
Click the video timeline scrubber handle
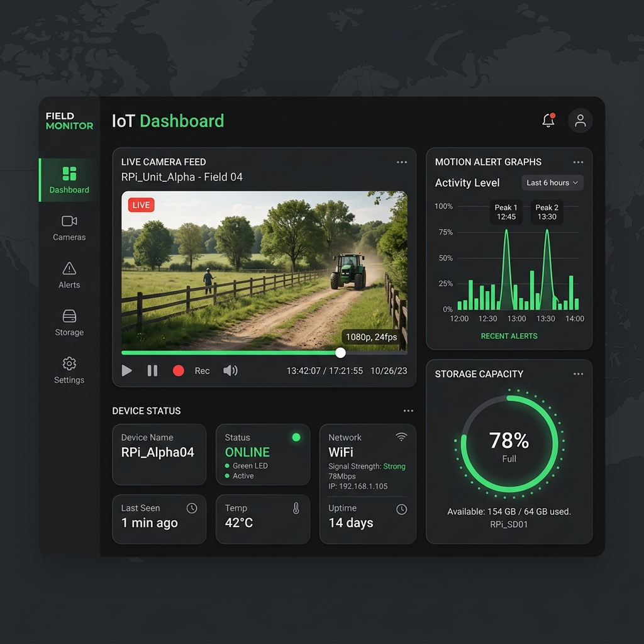(340, 352)
